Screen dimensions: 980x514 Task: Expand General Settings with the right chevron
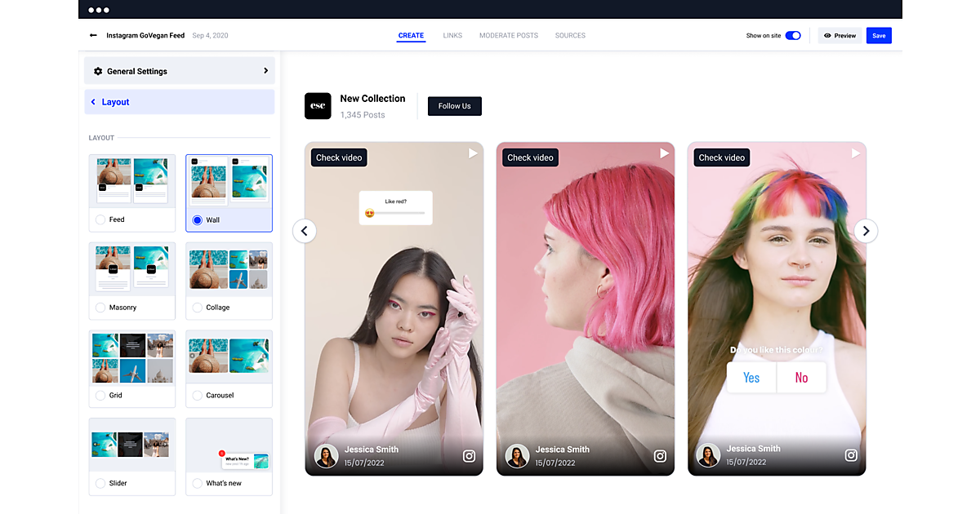(265, 71)
